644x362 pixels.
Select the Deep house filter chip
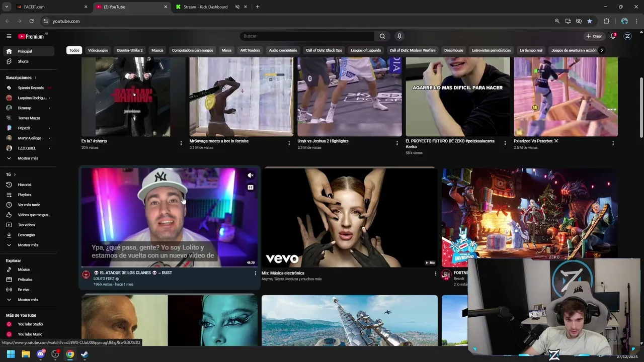[453, 50]
